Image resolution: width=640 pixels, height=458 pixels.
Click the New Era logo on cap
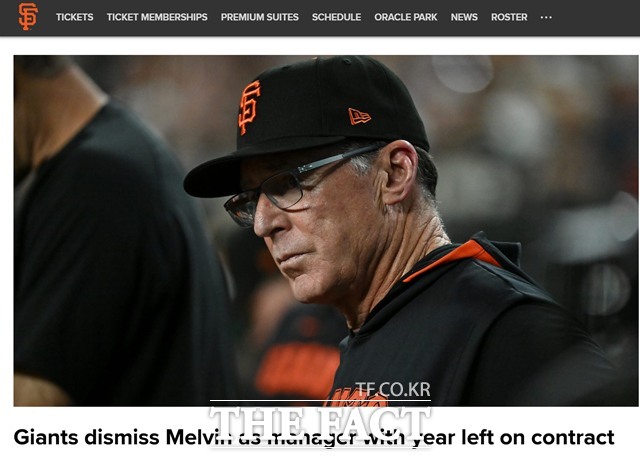tap(359, 116)
